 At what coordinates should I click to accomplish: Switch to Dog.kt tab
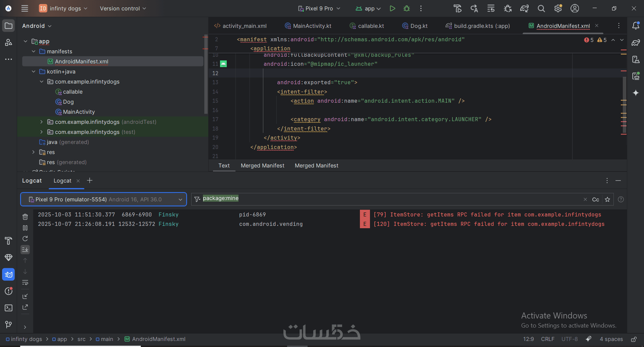point(415,26)
